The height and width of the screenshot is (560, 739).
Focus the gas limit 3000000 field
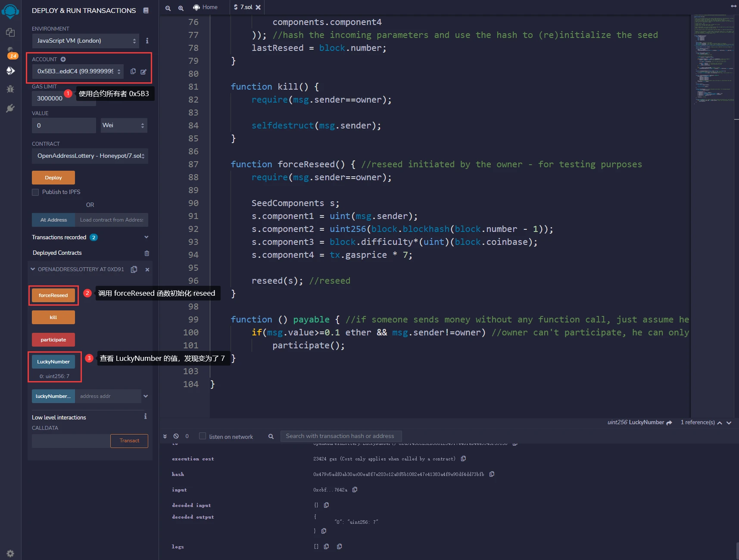(64, 98)
